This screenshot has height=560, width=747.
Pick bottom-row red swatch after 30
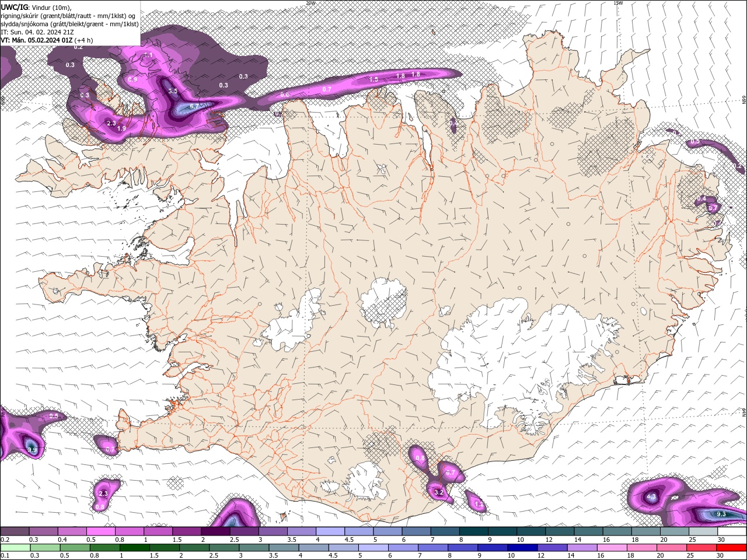click(732, 547)
